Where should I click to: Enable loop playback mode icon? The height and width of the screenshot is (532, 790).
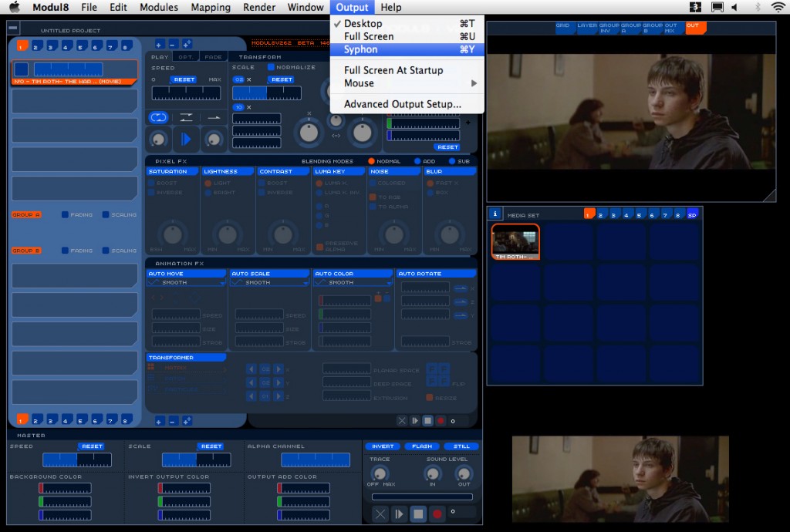158,117
